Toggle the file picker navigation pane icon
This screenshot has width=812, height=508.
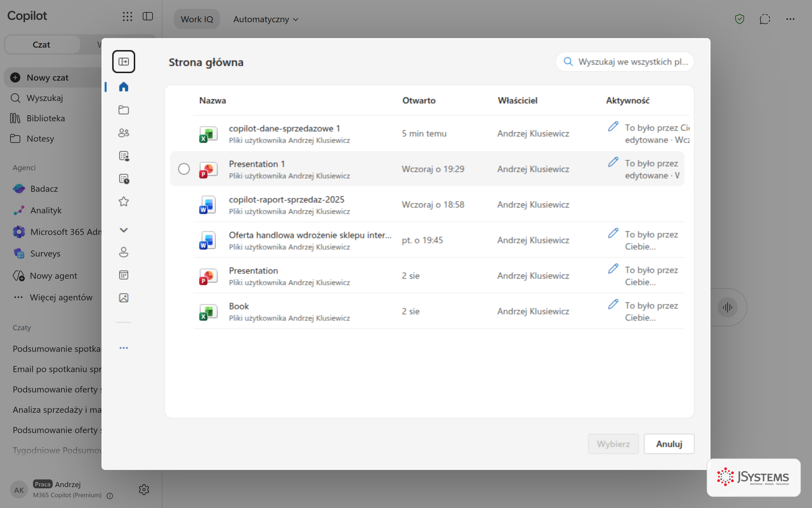(123, 62)
